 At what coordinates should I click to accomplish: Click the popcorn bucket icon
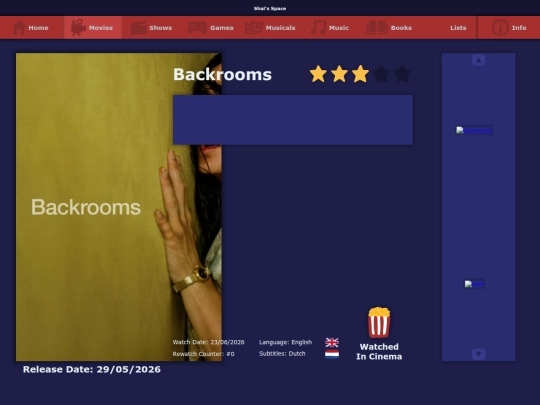pos(379,322)
